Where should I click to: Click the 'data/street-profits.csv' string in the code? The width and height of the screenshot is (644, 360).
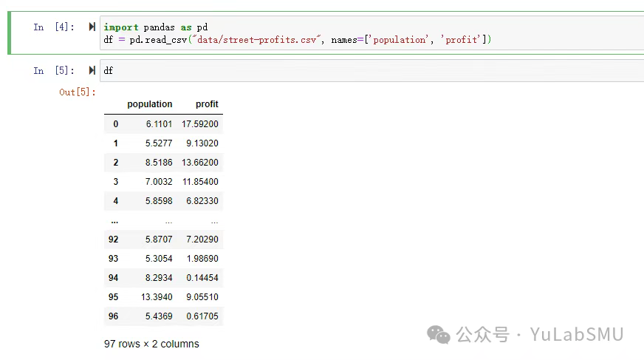255,40
